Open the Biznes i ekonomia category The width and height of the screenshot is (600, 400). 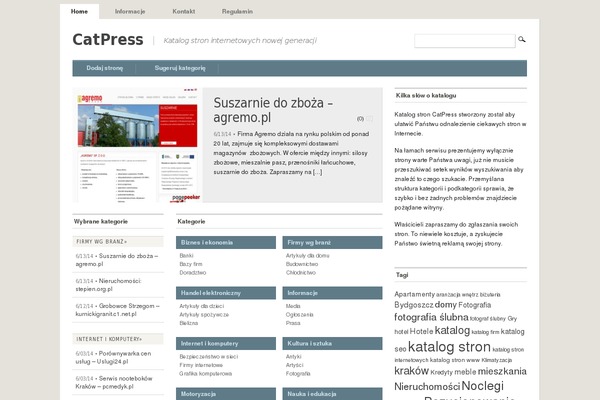(x=226, y=243)
